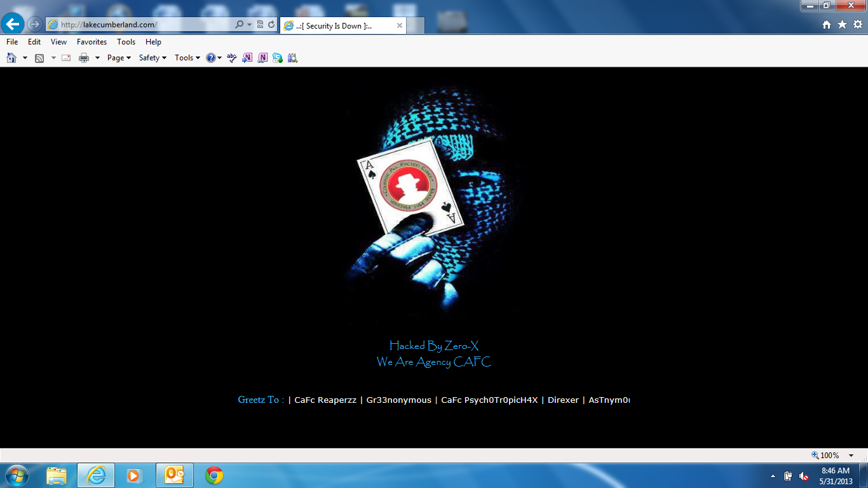Click the Forward navigation arrow

point(34,25)
